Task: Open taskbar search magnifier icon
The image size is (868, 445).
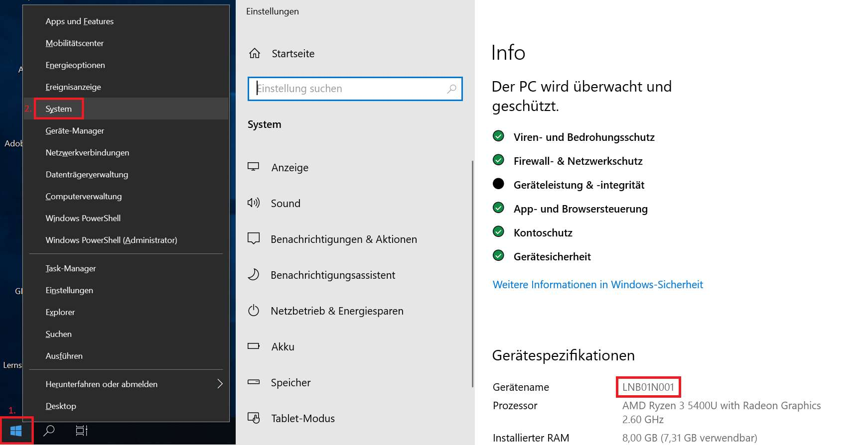Action: tap(49, 431)
